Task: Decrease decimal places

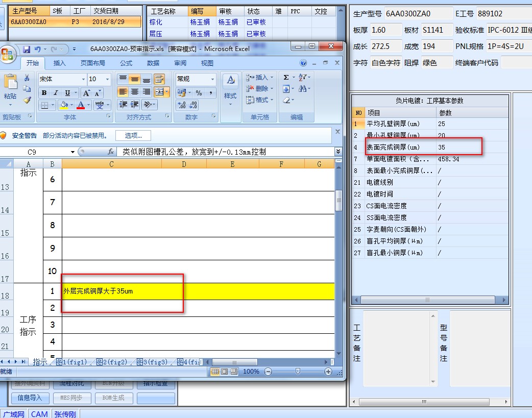Action: [x=193, y=105]
